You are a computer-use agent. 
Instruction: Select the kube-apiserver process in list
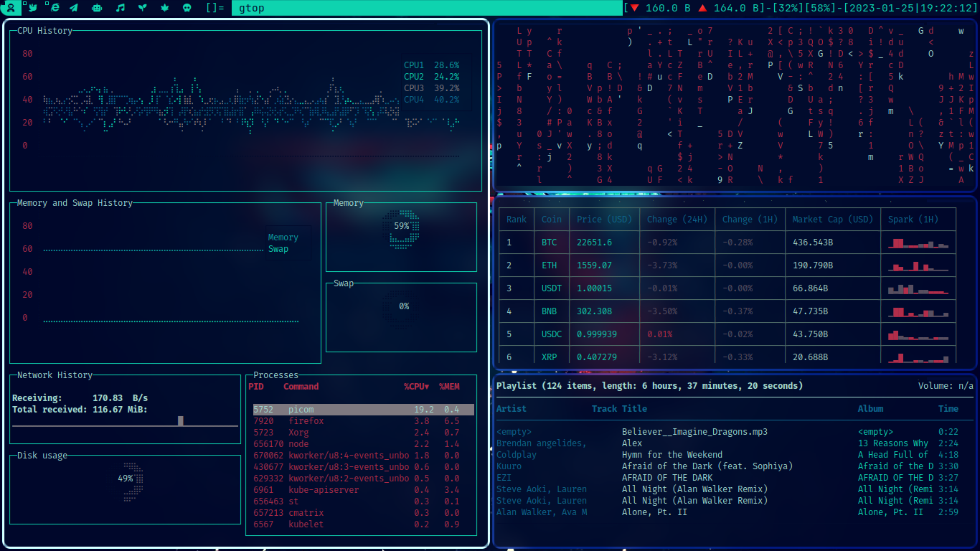[323, 490]
